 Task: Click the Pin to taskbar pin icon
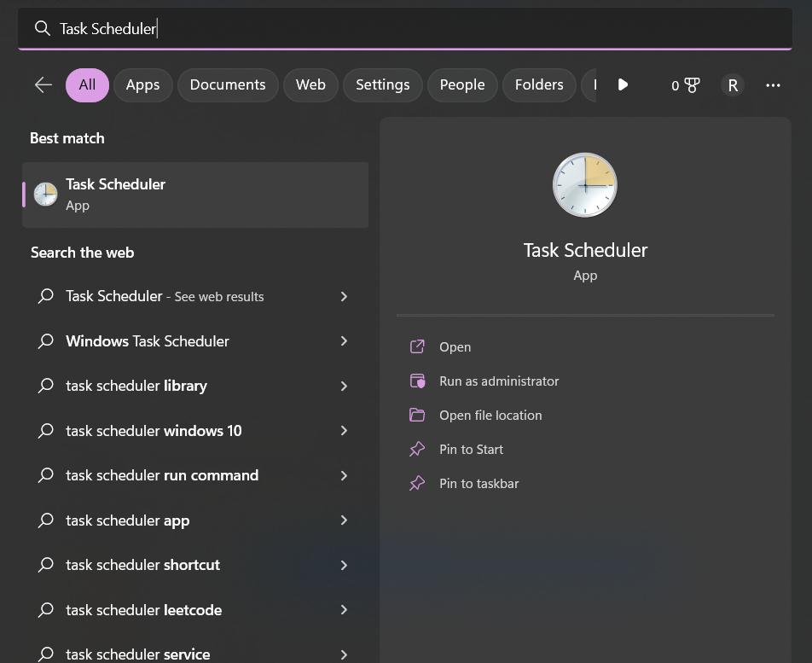coord(417,483)
